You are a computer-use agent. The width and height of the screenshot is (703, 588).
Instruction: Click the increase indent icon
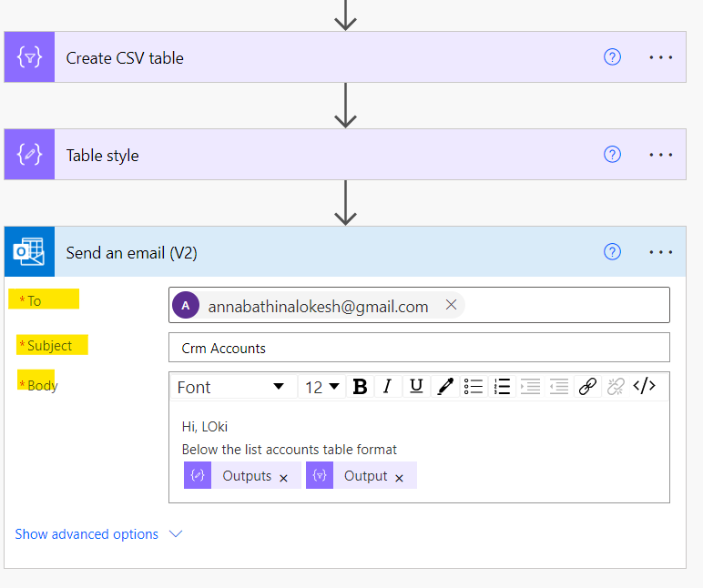(530, 386)
